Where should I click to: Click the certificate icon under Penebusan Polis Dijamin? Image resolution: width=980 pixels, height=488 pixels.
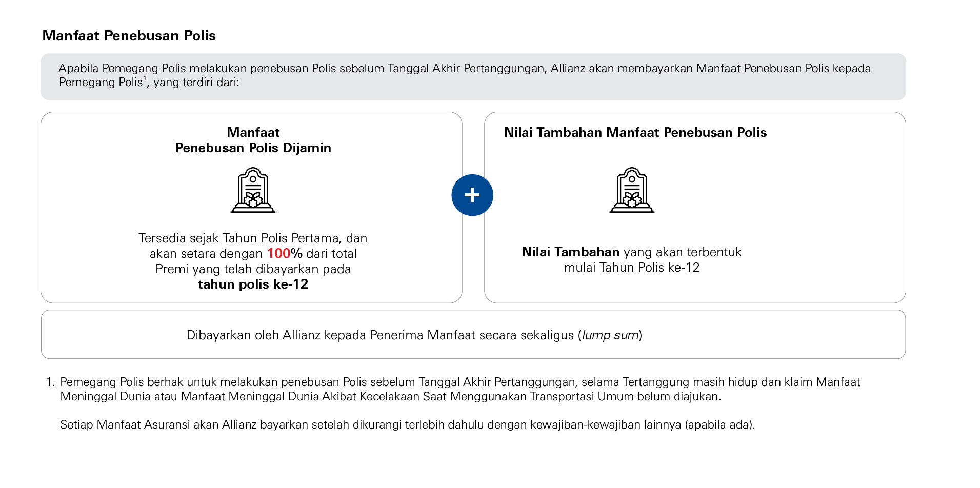click(253, 190)
